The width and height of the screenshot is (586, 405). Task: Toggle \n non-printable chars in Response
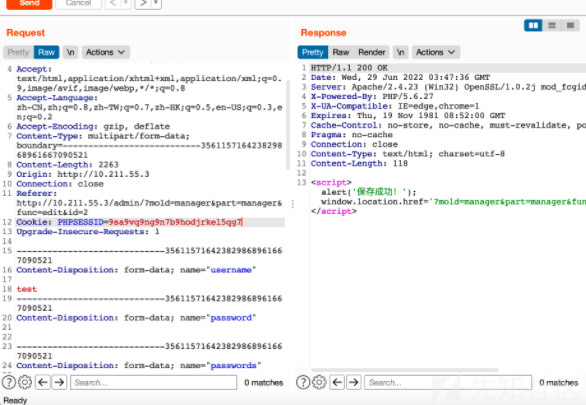(401, 52)
